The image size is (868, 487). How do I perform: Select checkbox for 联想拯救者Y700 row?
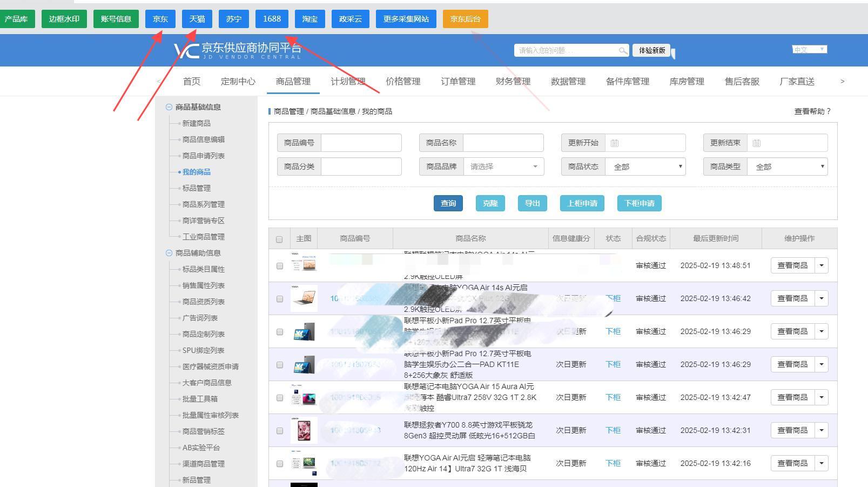pos(279,431)
